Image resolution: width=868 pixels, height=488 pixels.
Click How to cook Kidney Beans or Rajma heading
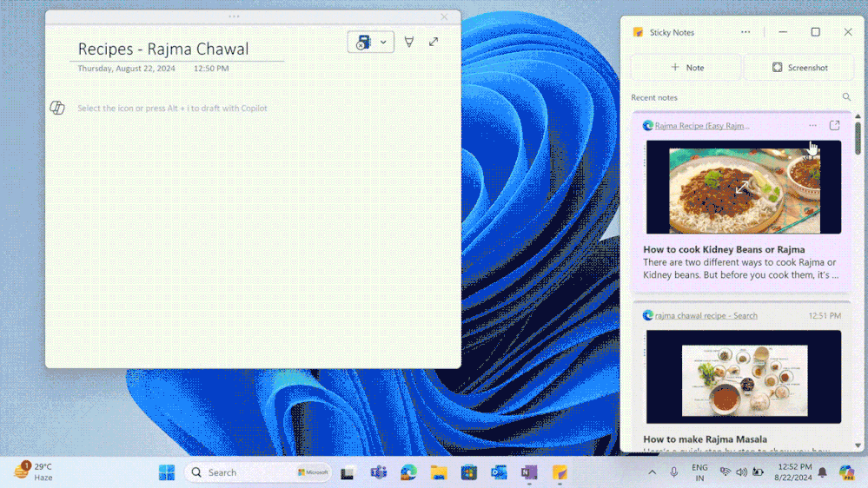pos(724,249)
